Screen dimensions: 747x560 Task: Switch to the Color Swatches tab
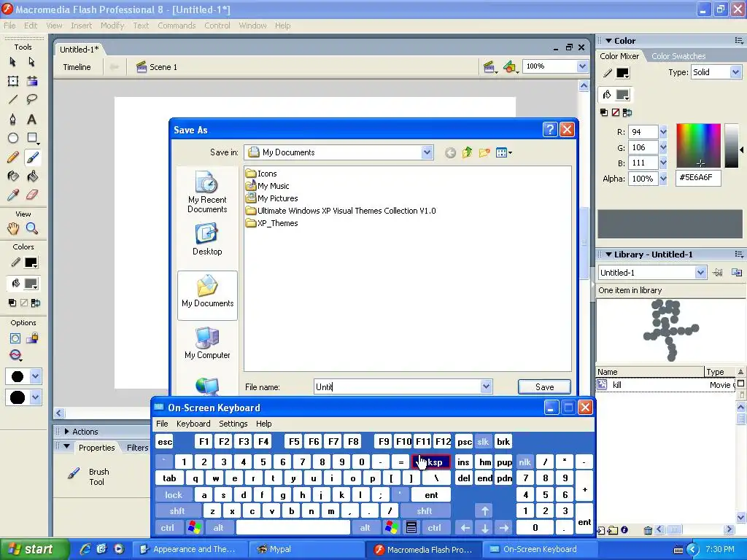click(678, 56)
